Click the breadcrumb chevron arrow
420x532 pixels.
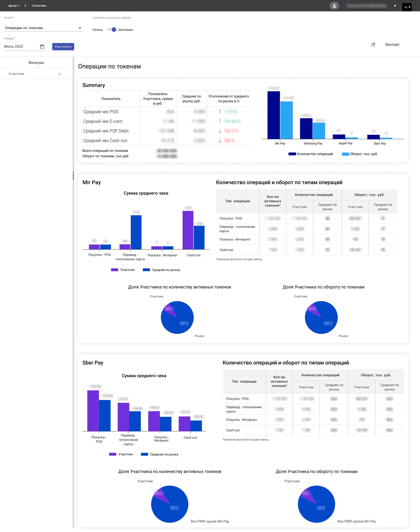point(25,6)
